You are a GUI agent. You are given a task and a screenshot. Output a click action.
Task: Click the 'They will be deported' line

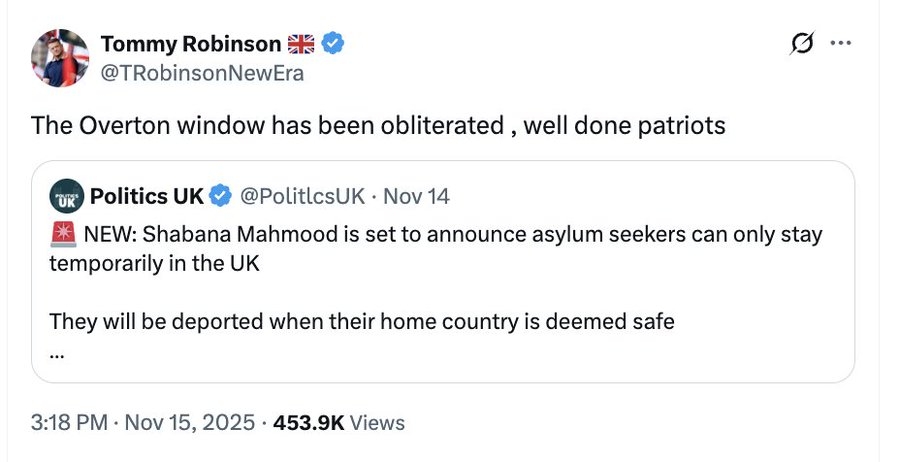coord(360,322)
